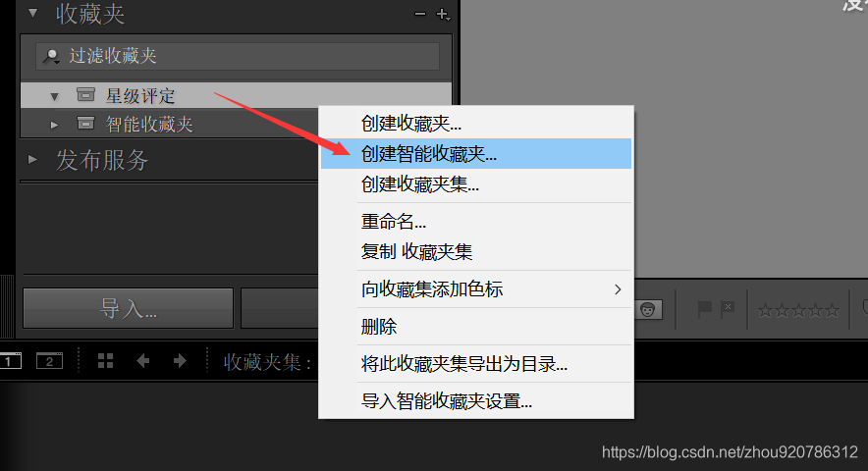Click the plus icon in 收藏夹 header
Image resolution: width=868 pixels, height=471 pixels.
(443, 15)
